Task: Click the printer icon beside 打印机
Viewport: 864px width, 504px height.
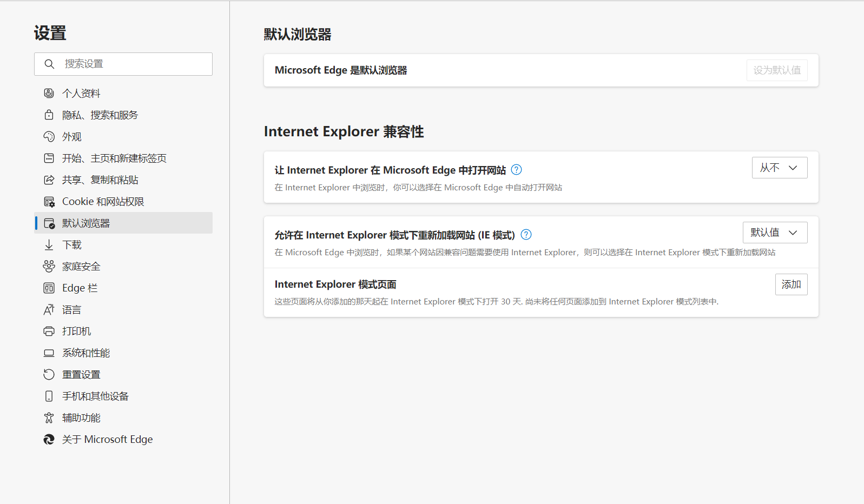Action: (49, 331)
